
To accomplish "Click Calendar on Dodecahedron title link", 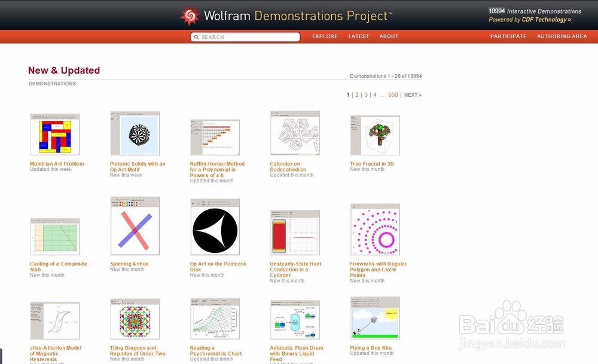I will point(288,167).
